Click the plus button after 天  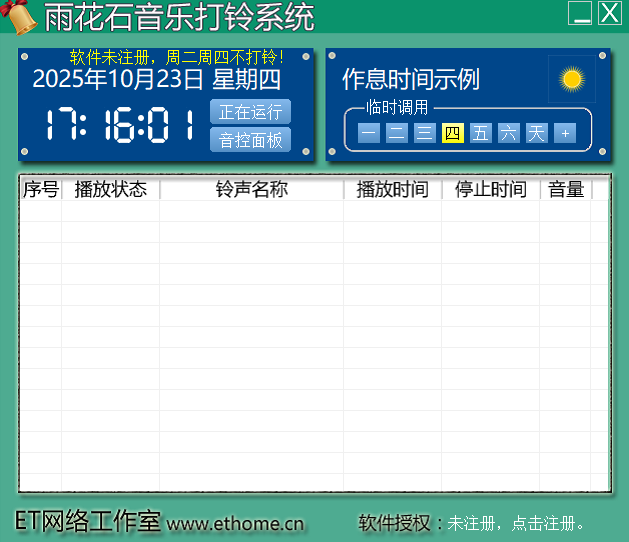[x=565, y=133]
